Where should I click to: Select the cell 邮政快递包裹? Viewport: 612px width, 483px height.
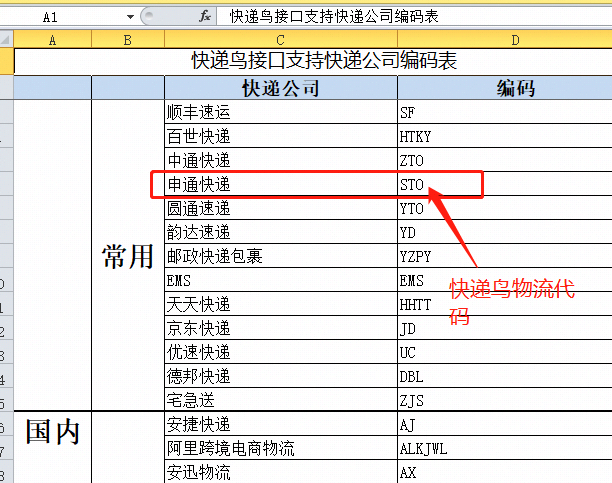click(x=281, y=256)
